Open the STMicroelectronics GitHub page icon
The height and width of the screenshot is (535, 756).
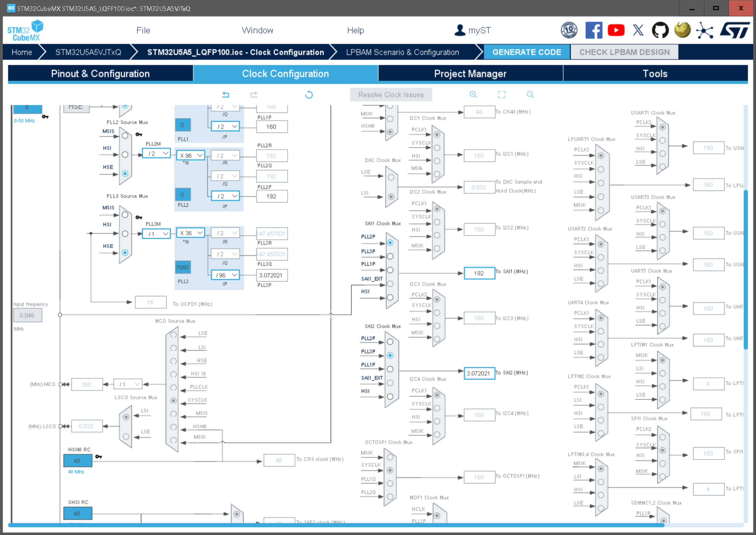(660, 30)
